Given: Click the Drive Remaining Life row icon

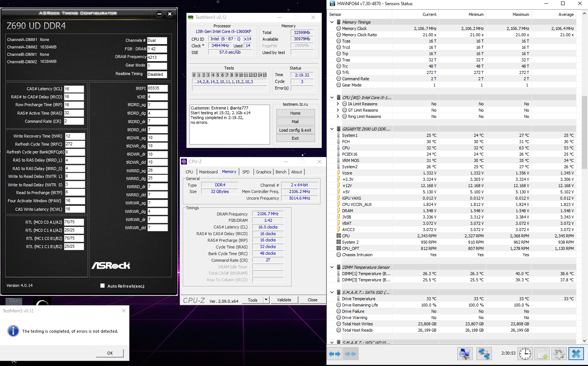Looking at the screenshot, I should click(x=339, y=305).
